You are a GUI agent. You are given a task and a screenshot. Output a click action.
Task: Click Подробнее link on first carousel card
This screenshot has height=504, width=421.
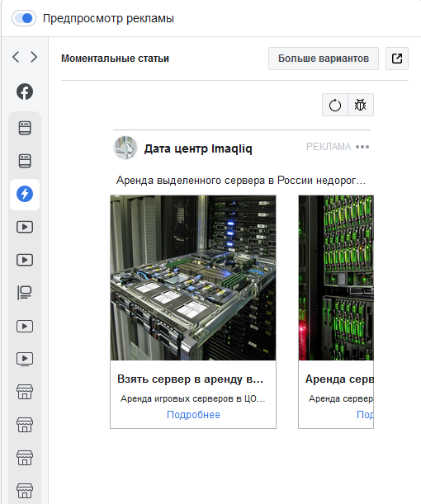(x=193, y=415)
